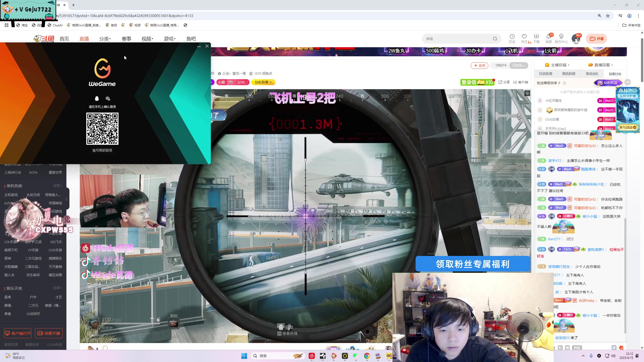Click microphone icon in system tray
This screenshot has height=362, width=644.
[x=591, y=356]
